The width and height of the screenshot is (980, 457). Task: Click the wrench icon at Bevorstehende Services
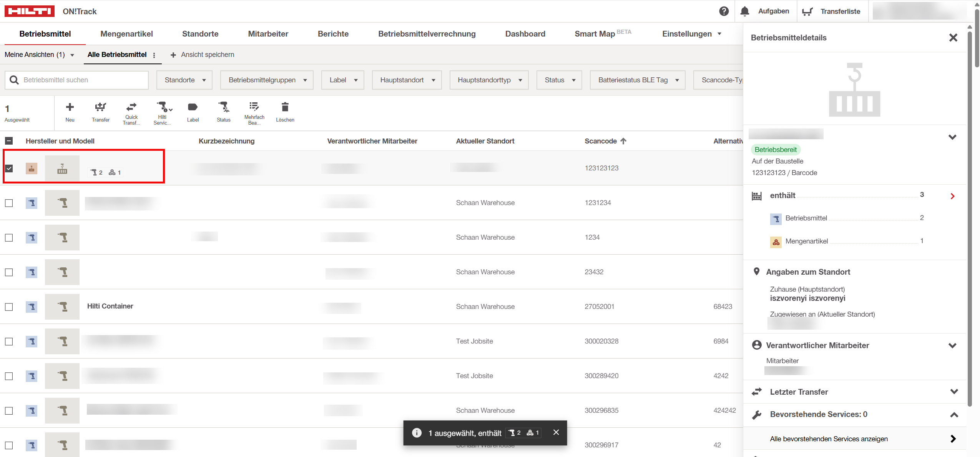point(757,415)
